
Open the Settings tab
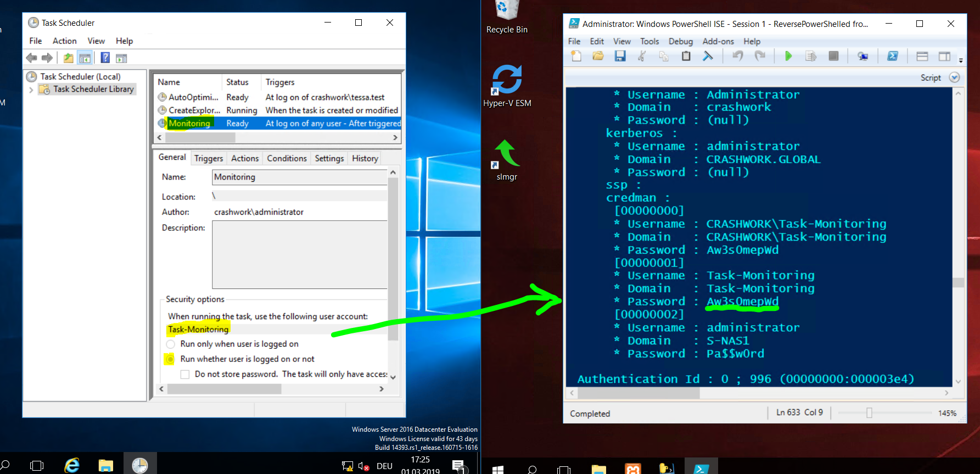pos(329,158)
